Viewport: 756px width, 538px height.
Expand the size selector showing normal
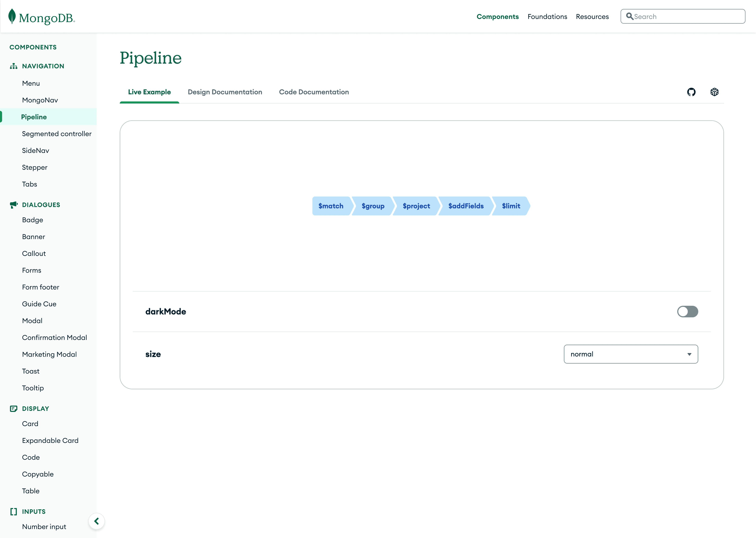(631, 354)
